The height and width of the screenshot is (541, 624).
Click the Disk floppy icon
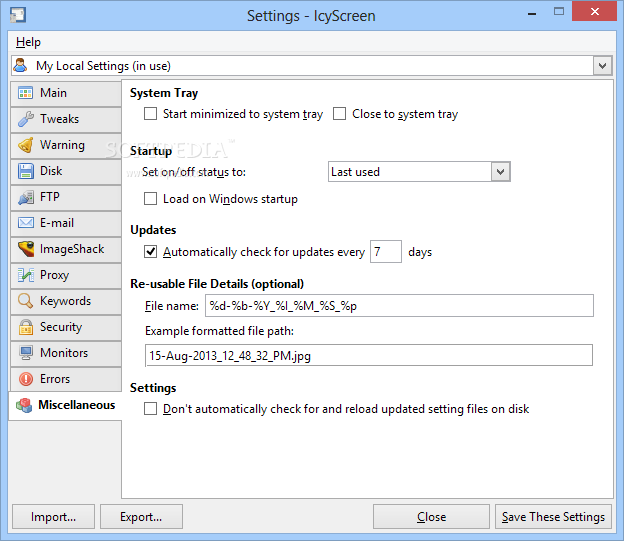(x=26, y=171)
